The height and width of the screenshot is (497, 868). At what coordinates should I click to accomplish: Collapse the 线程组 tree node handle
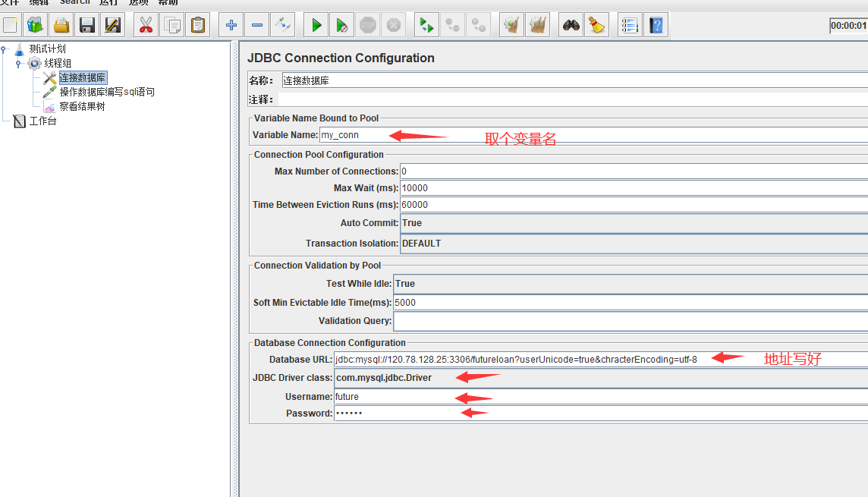pos(18,64)
